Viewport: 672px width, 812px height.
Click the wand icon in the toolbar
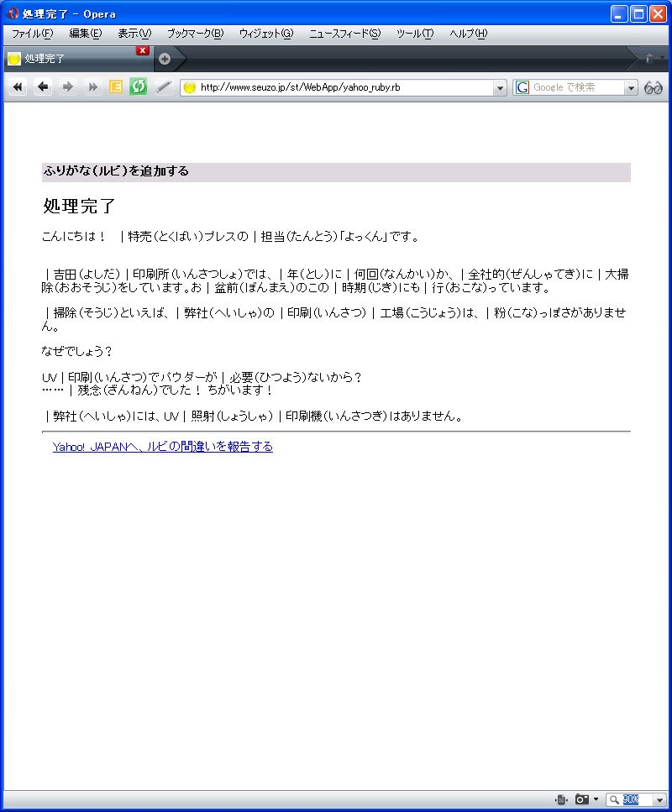click(x=163, y=87)
